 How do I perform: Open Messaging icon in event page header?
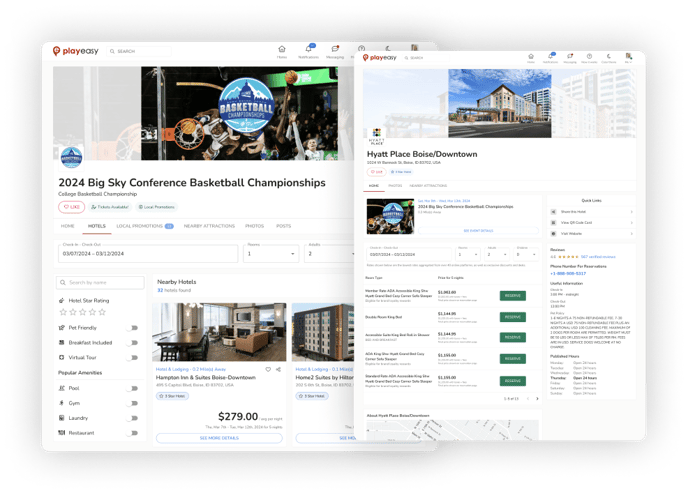click(x=335, y=49)
